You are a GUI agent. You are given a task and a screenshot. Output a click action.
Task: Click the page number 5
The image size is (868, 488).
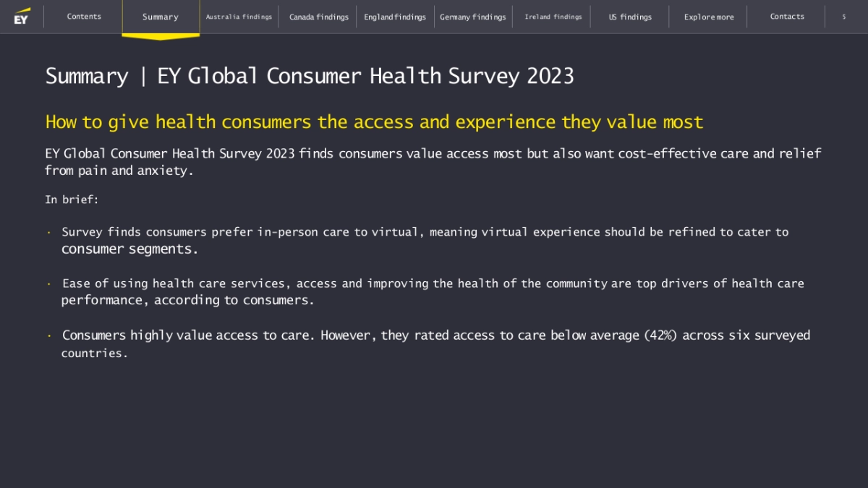point(843,17)
